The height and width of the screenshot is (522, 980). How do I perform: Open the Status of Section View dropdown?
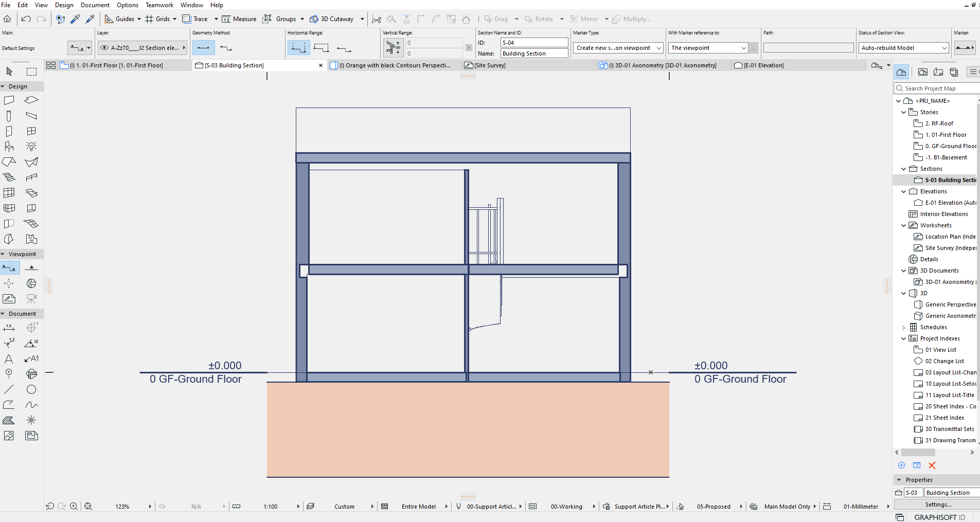[x=903, y=48]
